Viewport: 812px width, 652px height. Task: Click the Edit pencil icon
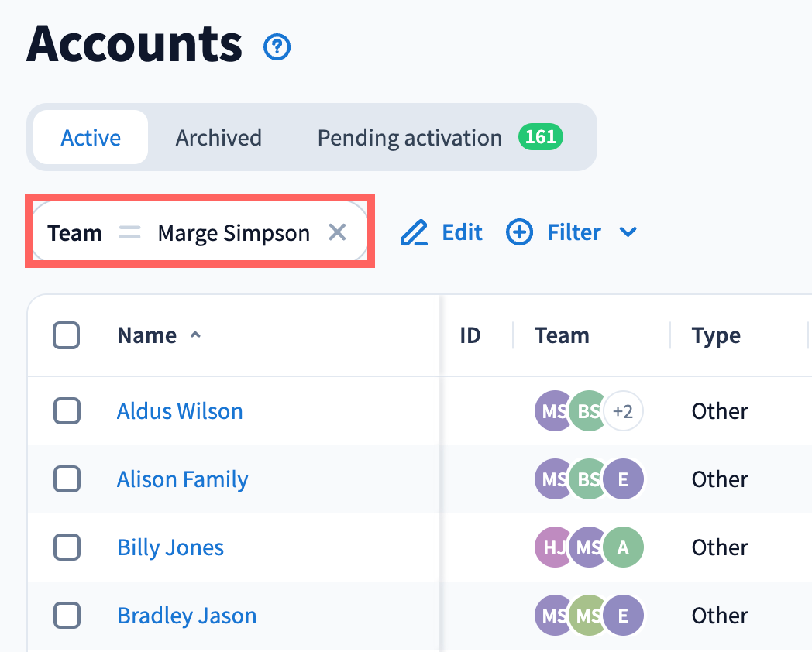click(415, 232)
